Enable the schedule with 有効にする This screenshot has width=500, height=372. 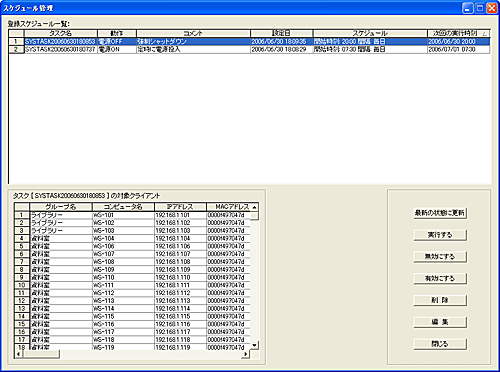[x=440, y=278]
